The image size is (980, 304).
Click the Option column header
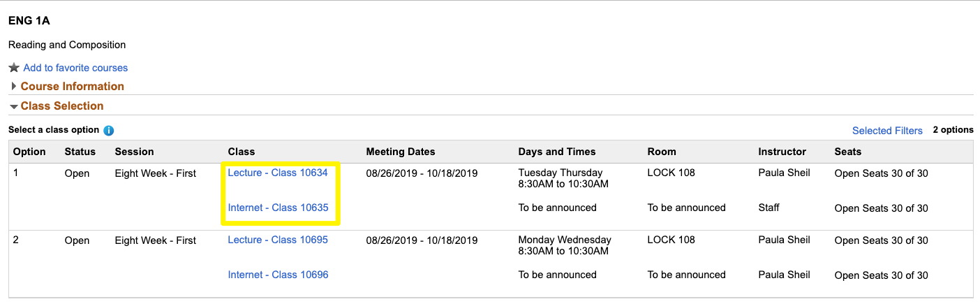[x=29, y=152]
